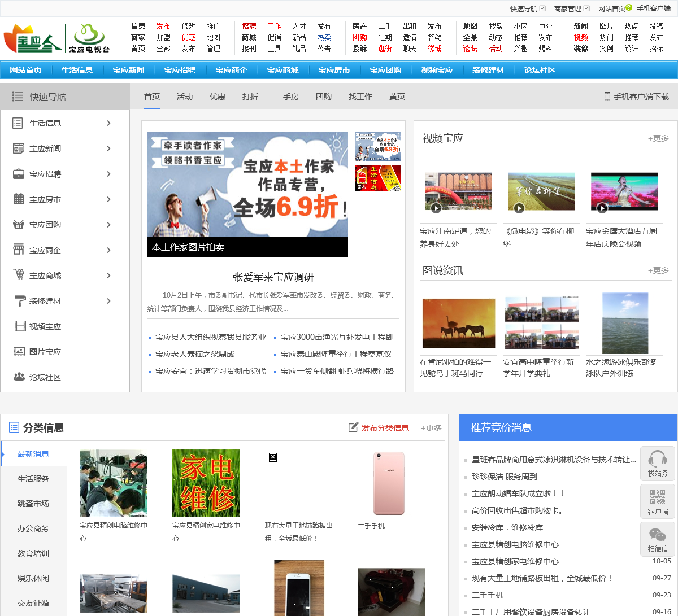Click the 论坛社区 people icon in sidebar
This screenshot has width=678, height=616.
(x=19, y=377)
